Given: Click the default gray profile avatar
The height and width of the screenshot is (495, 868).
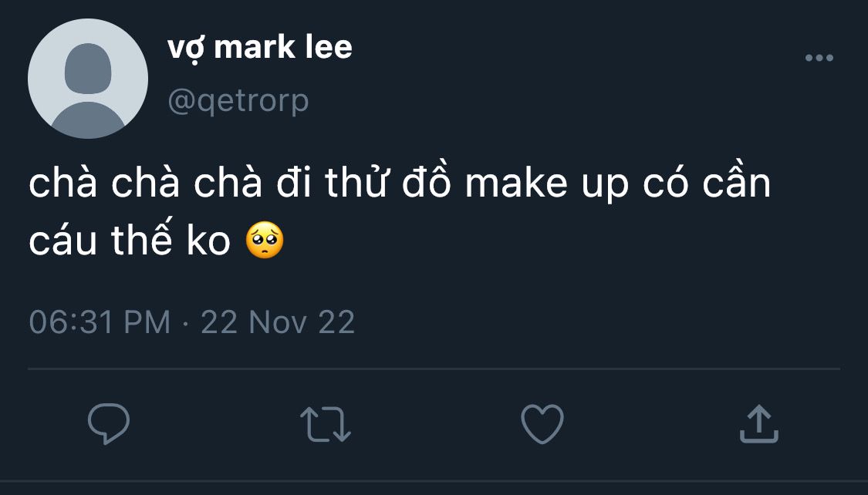Looking at the screenshot, I should (x=88, y=79).
